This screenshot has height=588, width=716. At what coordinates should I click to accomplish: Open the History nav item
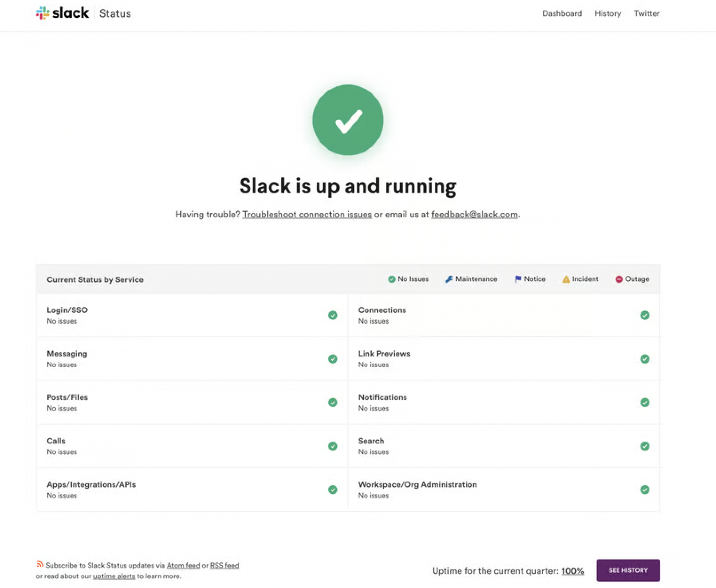pos(608,13)
